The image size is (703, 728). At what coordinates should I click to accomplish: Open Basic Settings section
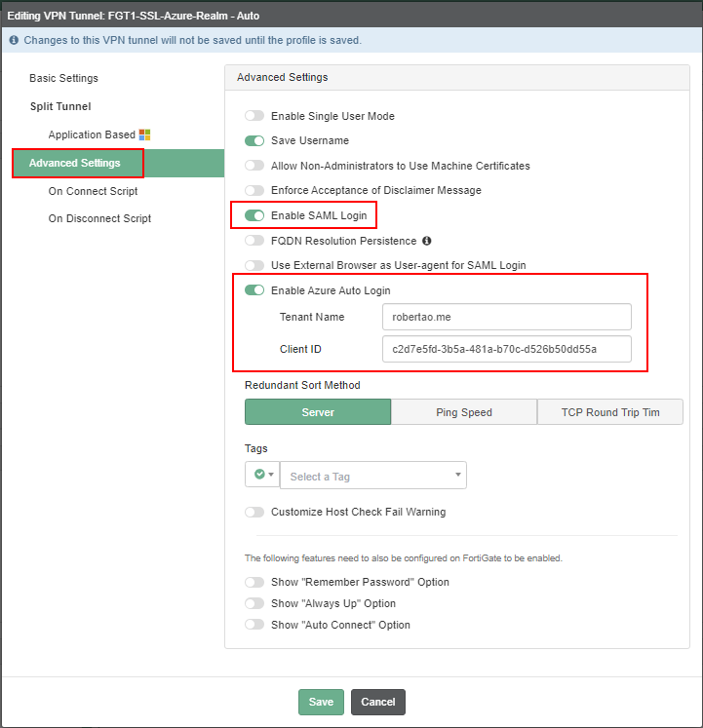[63, 78]
